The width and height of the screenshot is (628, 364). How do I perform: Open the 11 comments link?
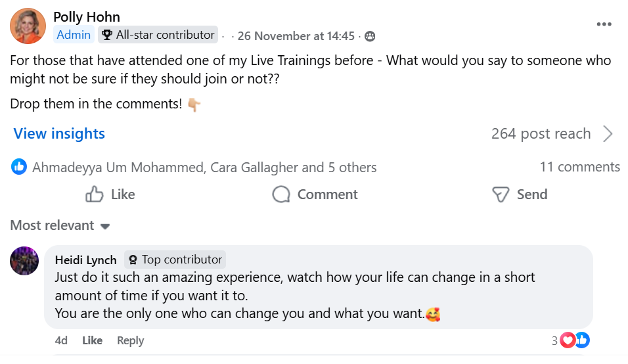pos(579,167)
